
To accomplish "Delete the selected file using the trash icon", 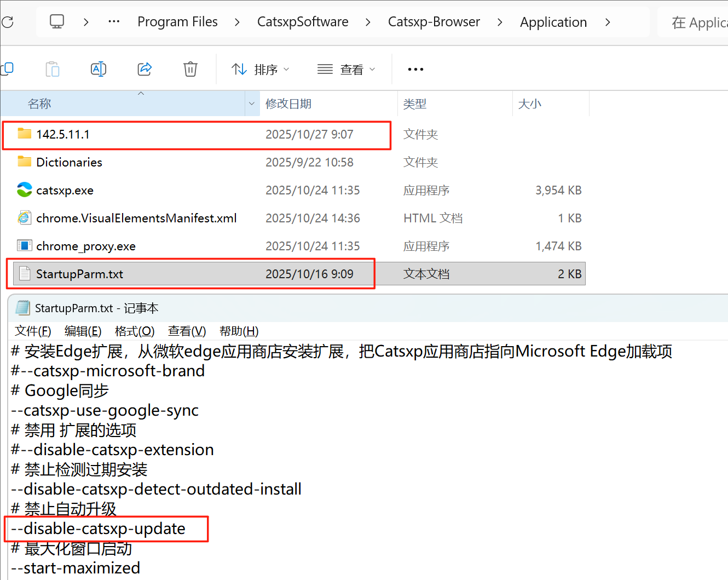I will 190,69.
